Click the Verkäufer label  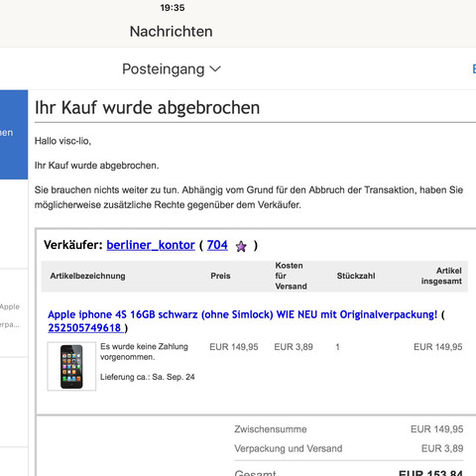coord(73,245)
